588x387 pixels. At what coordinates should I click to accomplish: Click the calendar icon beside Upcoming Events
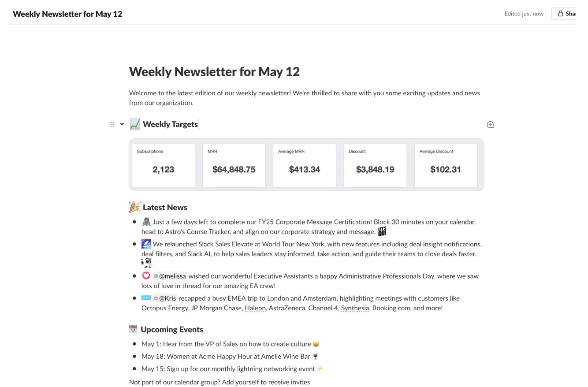[133, 329]
